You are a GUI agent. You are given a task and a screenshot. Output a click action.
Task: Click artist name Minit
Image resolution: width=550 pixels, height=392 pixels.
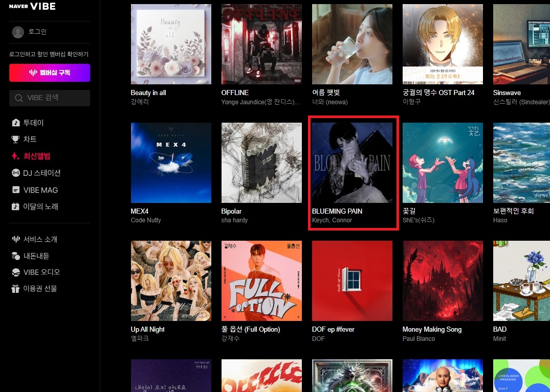tap(499, 338)
